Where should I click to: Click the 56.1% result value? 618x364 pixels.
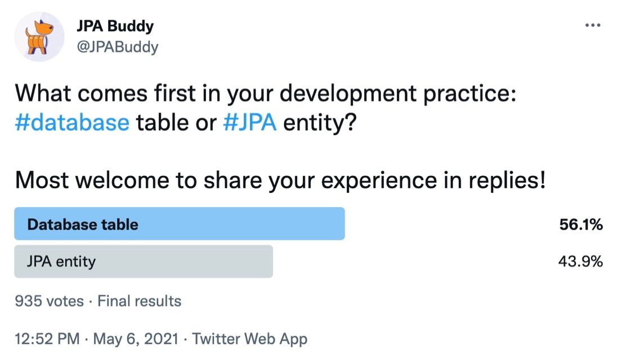coord(580,224)
